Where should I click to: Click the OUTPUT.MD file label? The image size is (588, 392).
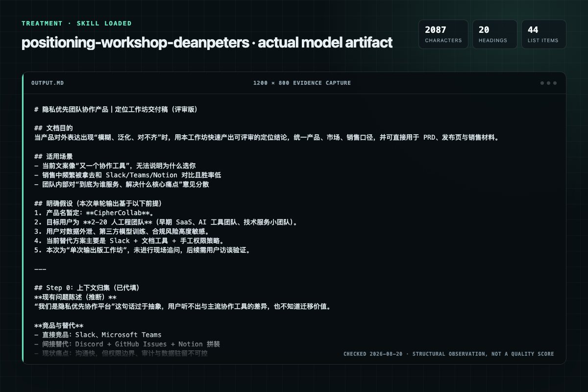coord(48,83)
